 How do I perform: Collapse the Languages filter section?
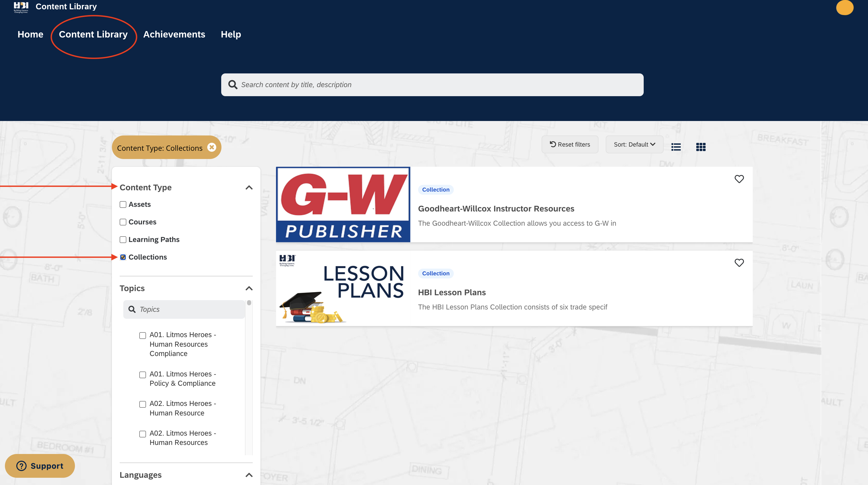249,475
